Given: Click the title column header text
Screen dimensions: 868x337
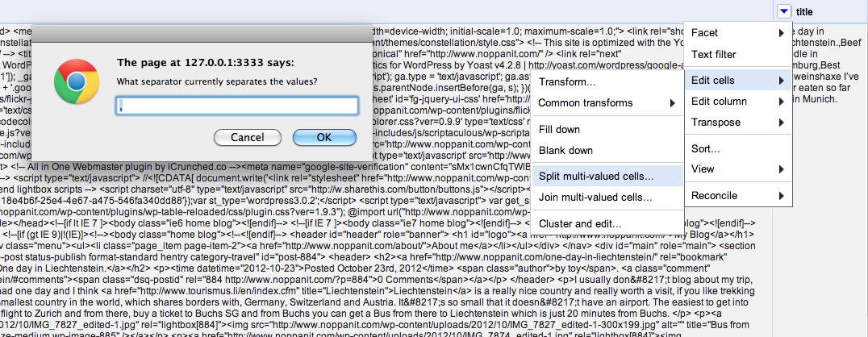Looking at the screenshot, I should 804,11.
